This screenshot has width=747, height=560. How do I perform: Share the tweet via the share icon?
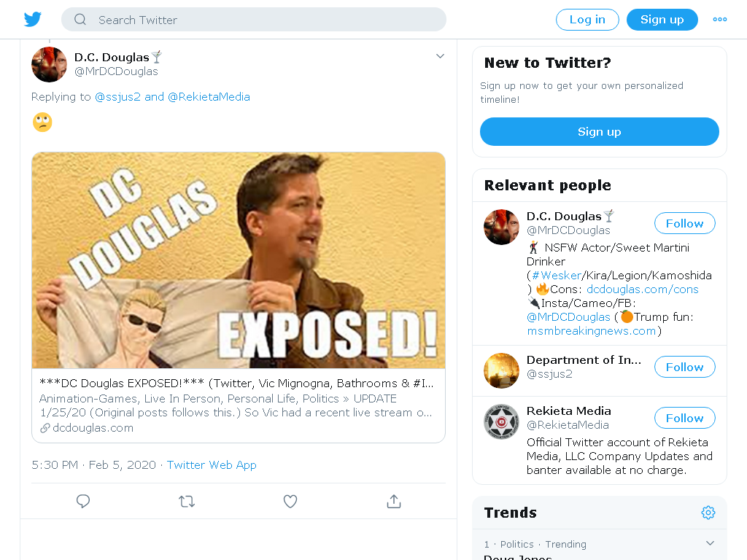pyautogui.click(x=393, y=501)
